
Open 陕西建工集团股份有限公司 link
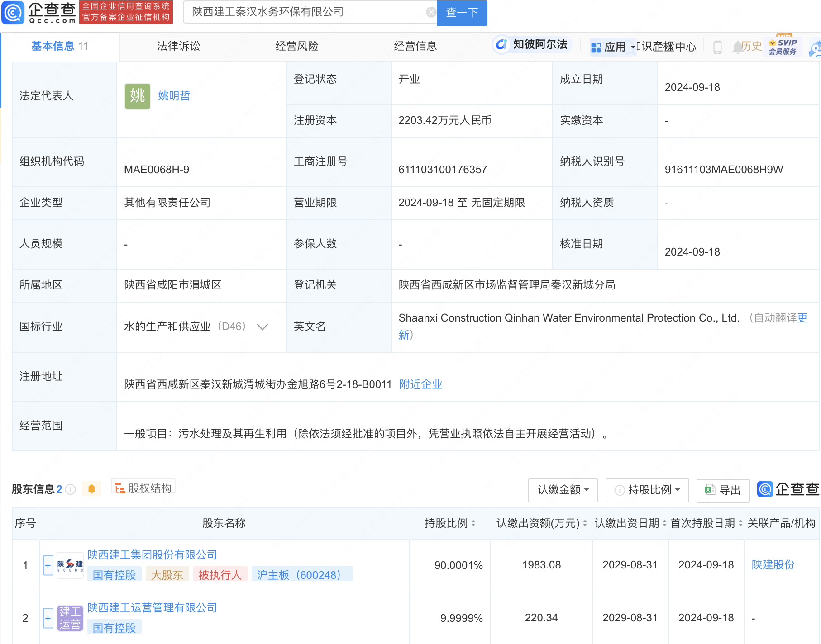(152, 555)
